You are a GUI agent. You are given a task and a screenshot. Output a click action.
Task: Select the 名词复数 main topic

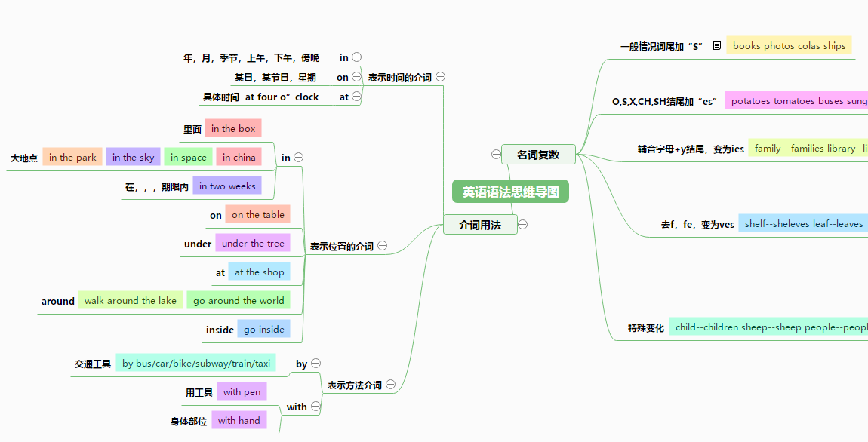(538, 155)
